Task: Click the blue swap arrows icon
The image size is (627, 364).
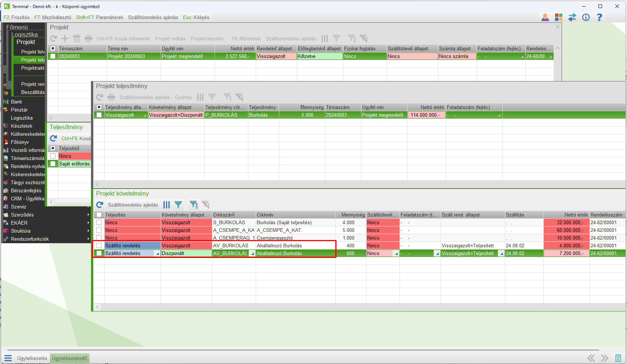Action: 572,17
